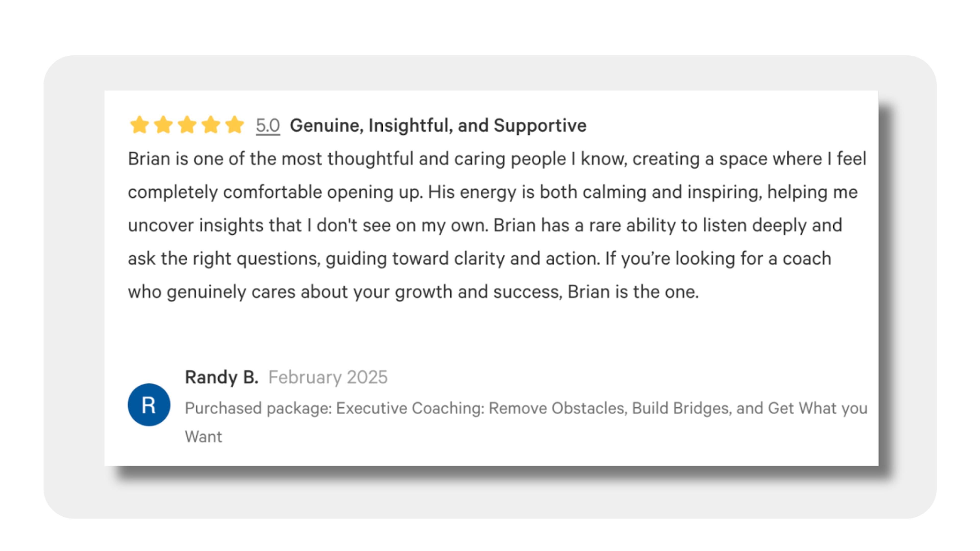Click review line starting with Brian is one
Viewport: 980px width, 551px height.
click(497, 159)
